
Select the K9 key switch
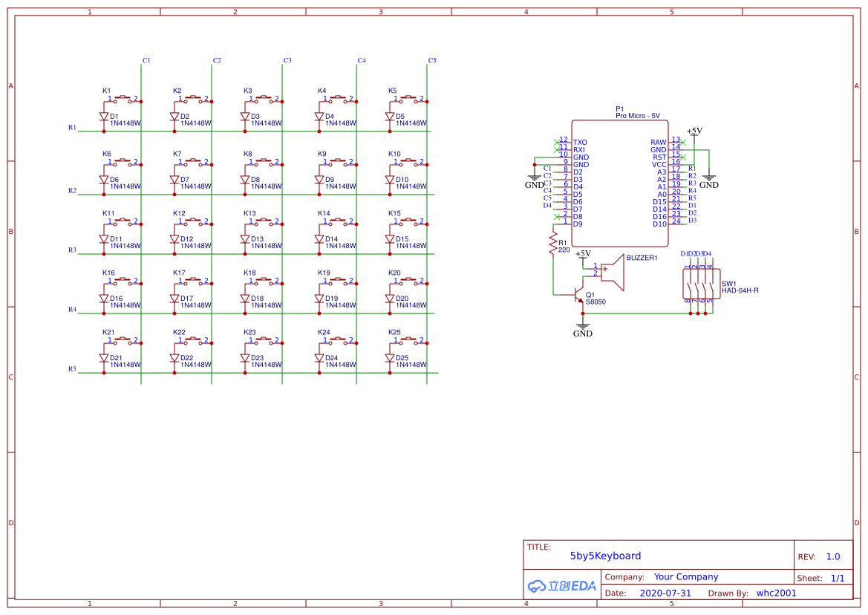pos(338,163)
